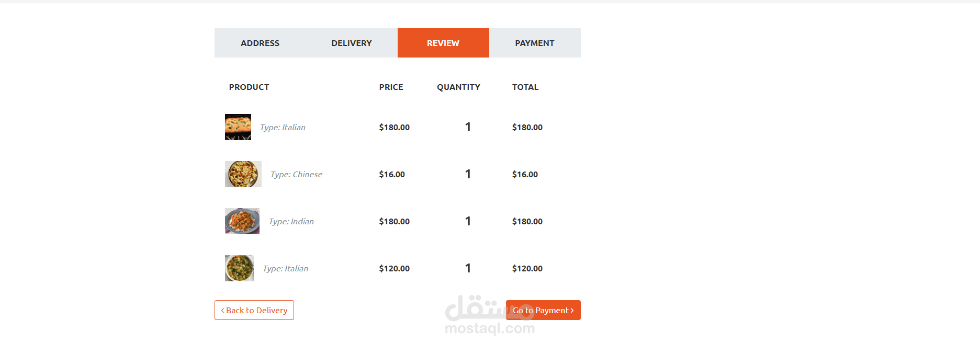Switch to the Delivery tab
This screenshot has width=980, height=343.
click(x=352, y=43)
